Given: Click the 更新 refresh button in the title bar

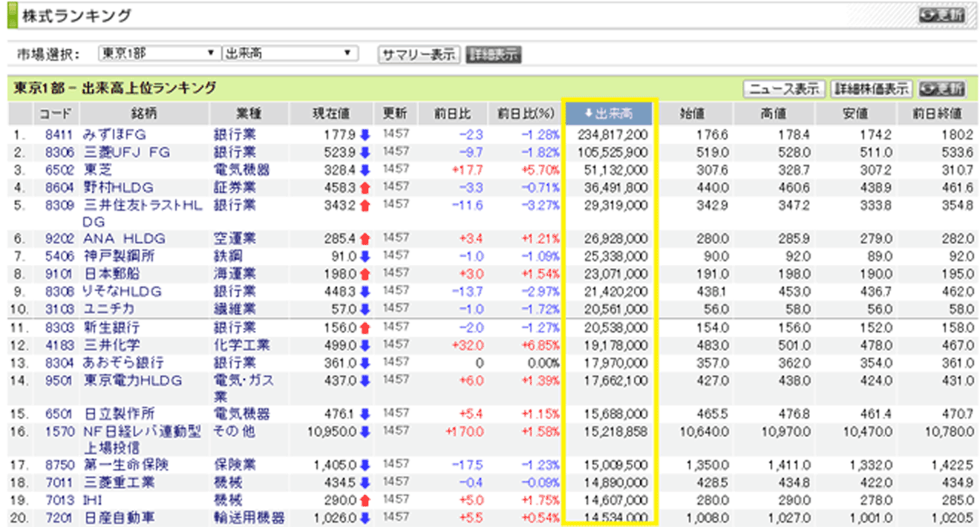Looking at the screenshot, I should tap(942, 15).
